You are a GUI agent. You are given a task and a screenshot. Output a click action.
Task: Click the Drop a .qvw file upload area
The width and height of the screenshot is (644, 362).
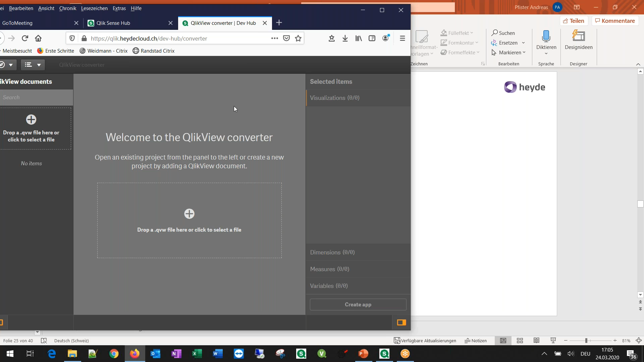coord(189,220)
